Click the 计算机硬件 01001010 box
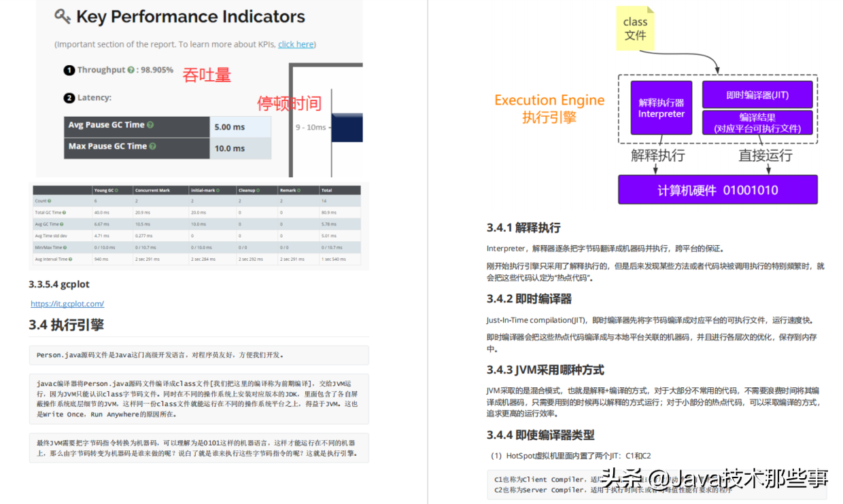 tap(718, 190)
